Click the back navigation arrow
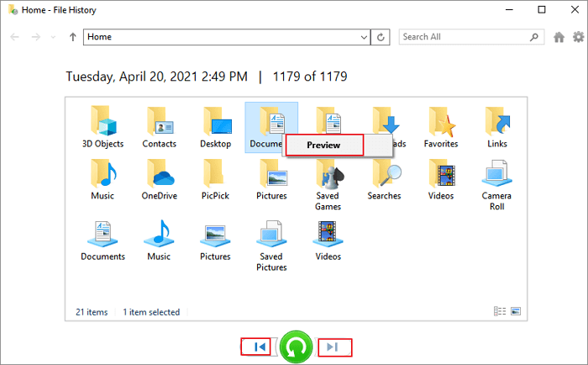Screen dimensions: 588x365 click(x=14, y=37)
